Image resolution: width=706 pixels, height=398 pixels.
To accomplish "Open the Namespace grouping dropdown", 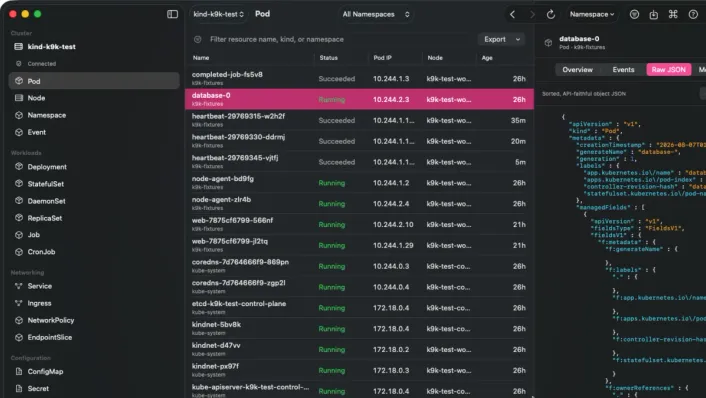I will click(x=592, y=14).
